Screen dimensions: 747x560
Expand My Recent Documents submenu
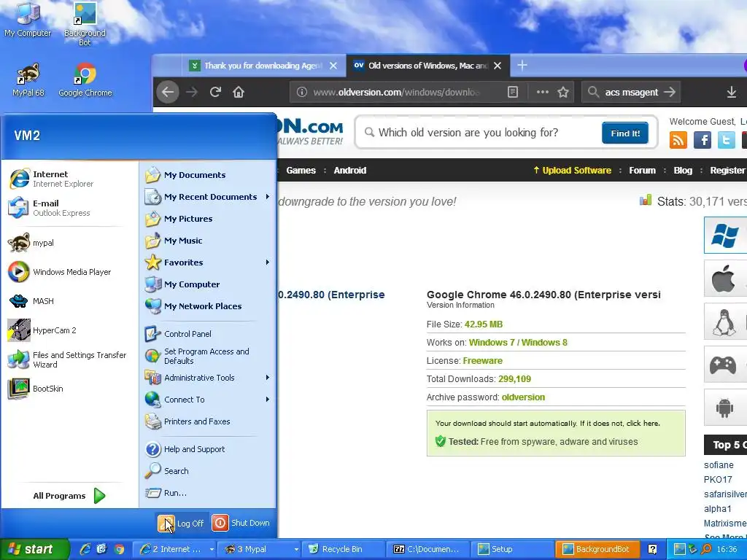tap(208, 197)
